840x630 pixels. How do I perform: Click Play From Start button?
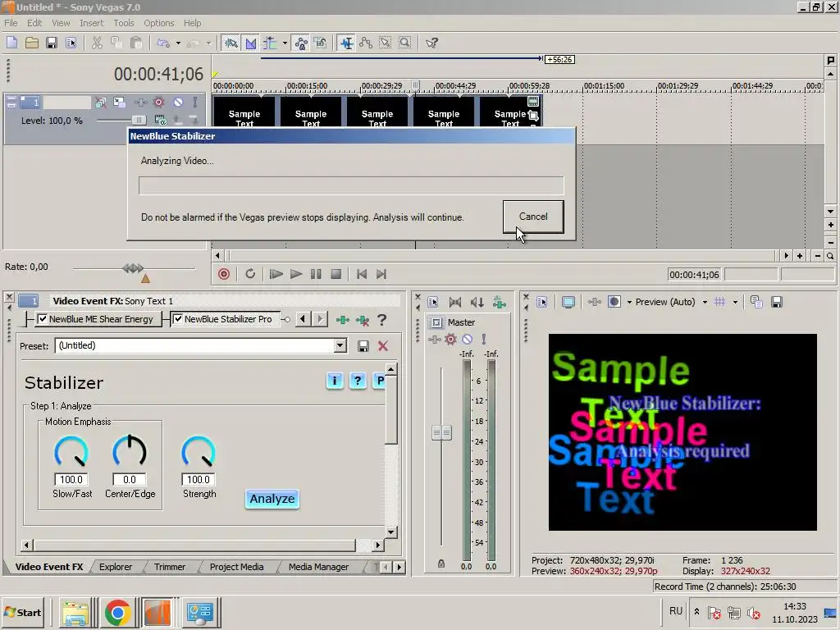276,274
